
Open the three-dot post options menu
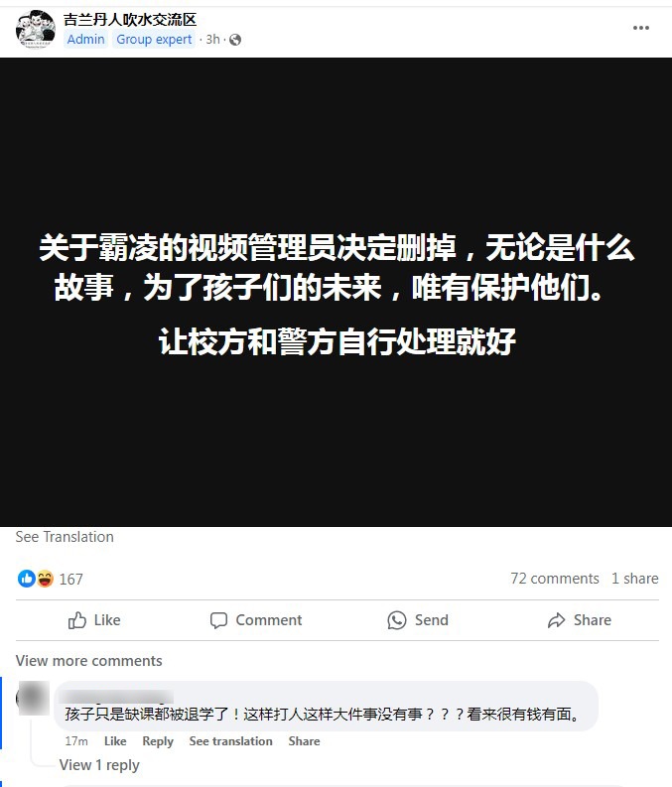pyautogui.click(x=641, y=28)
